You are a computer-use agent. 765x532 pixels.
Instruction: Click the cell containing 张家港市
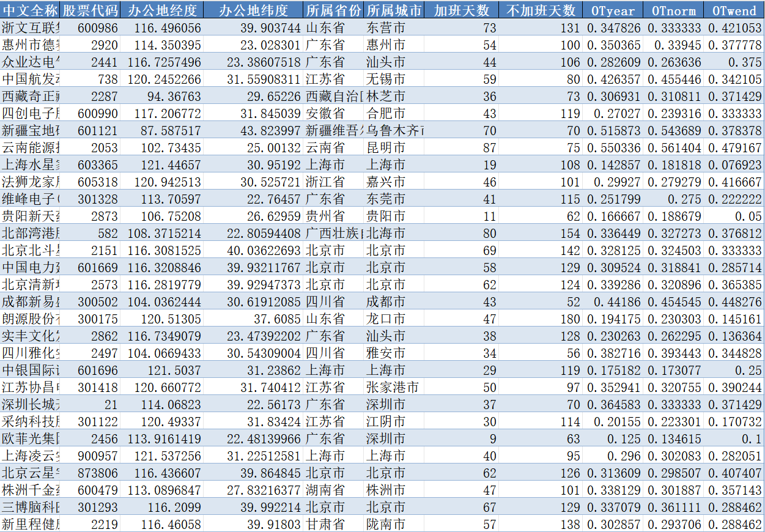coord(394,388)
